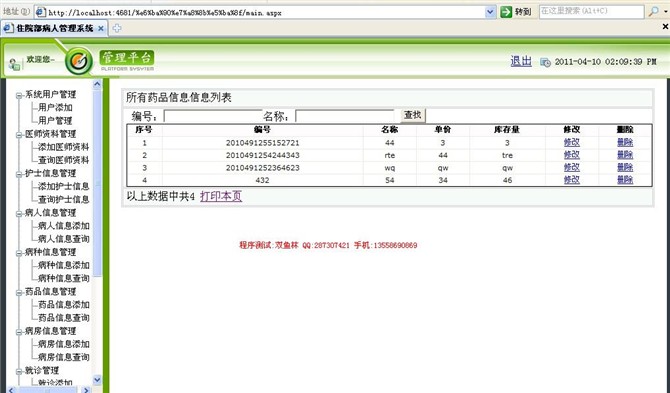Click the welcome user icon
The width and height of the screenshot is (670, 393).
pyautogui.click(x=14, y=64)
